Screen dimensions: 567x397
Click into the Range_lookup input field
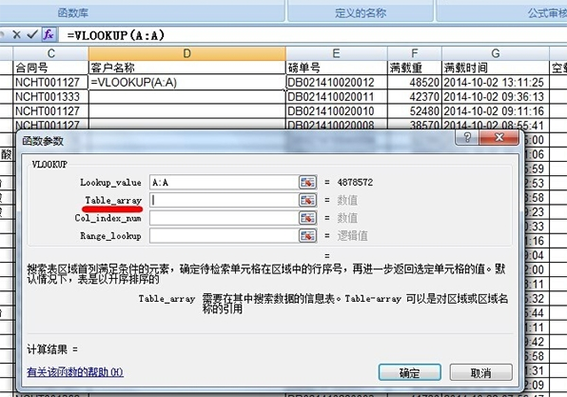[x=224, y=236]
